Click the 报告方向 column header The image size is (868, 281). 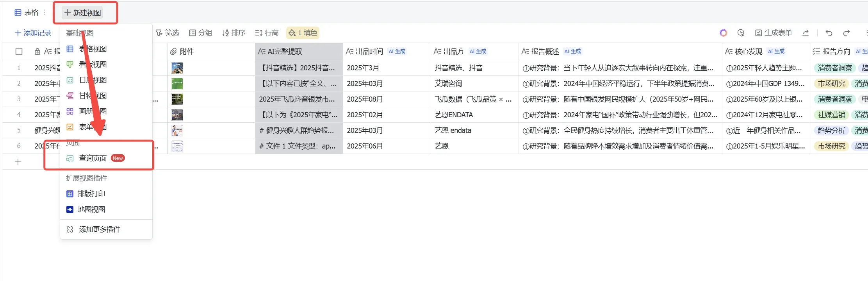pos(839,51)
